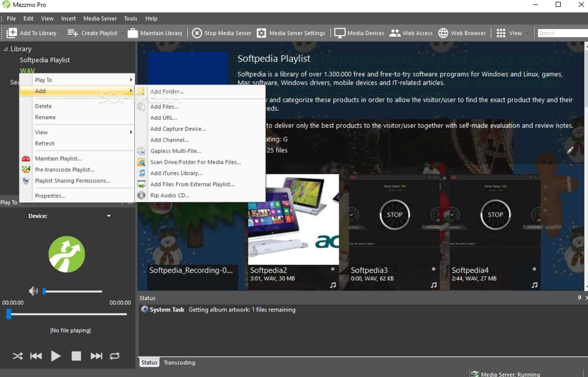
Task: Click the Create Playlist icon
Action: click(73, 33)
